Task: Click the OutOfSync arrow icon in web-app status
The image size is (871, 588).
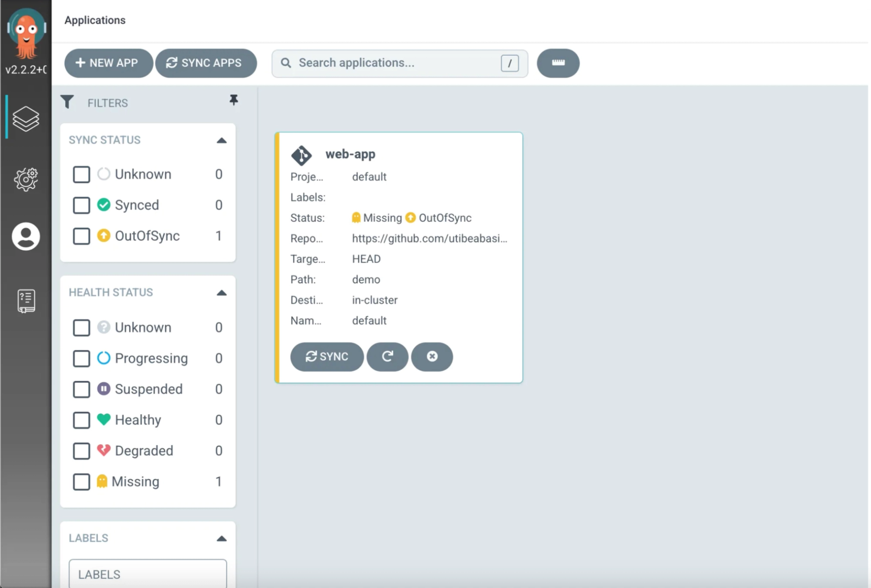Action: (x=411, y=218)
